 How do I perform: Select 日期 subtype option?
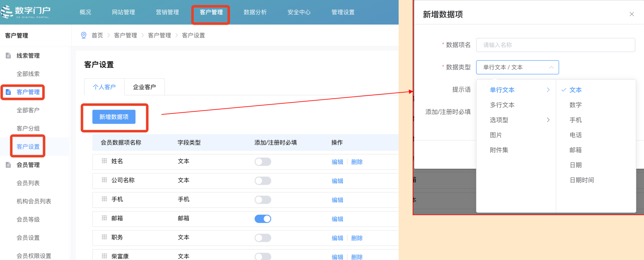pos(575,165)
